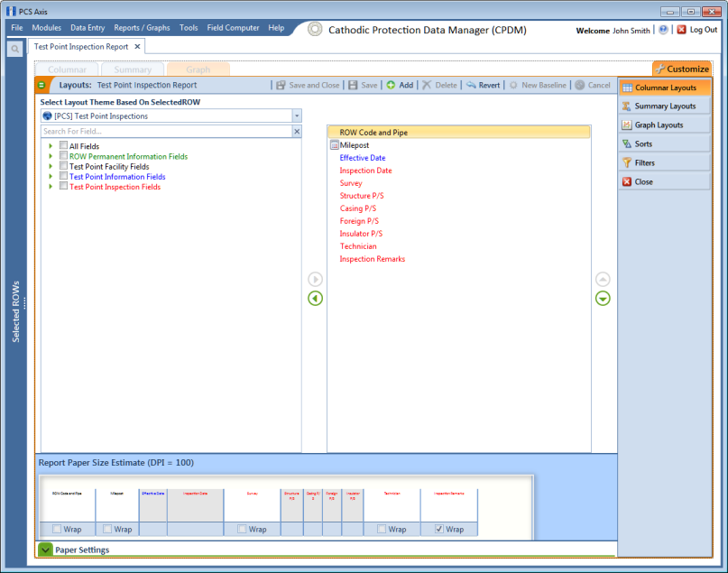Expand Test Point Inspection Fields node
This screenshot has height=573, width=728.
[51, 187]
